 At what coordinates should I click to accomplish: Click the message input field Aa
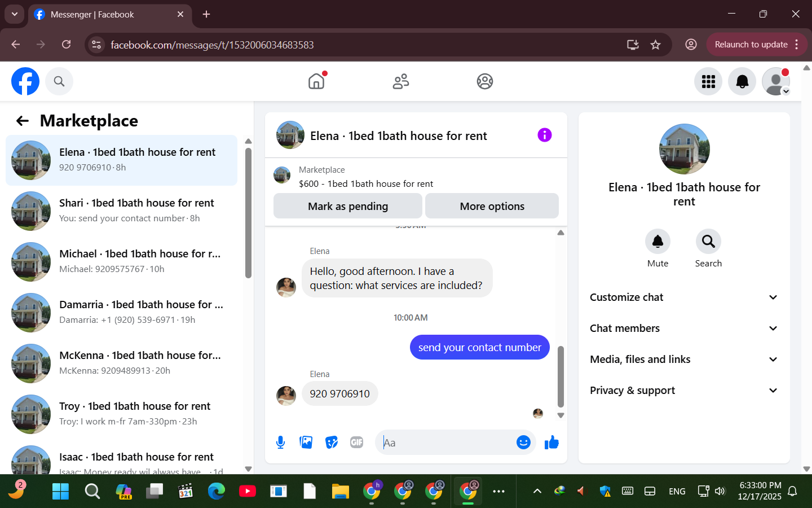[445, 443]
